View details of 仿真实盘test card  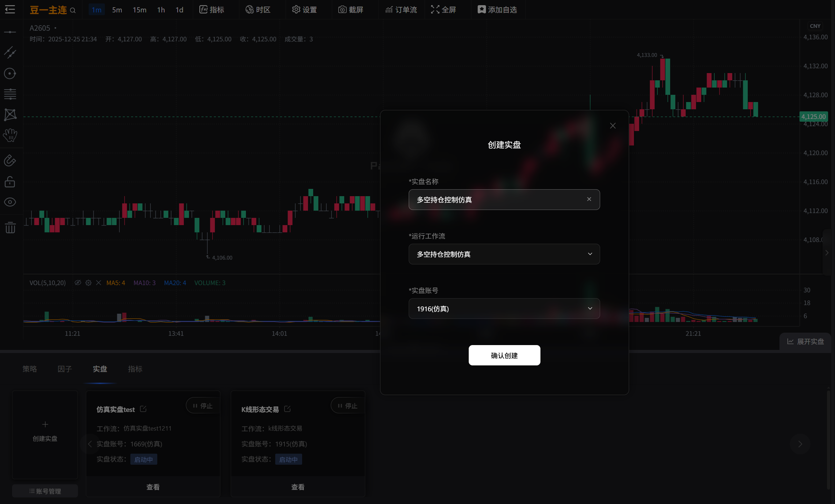pyautogui.click(x=153, y=487)
